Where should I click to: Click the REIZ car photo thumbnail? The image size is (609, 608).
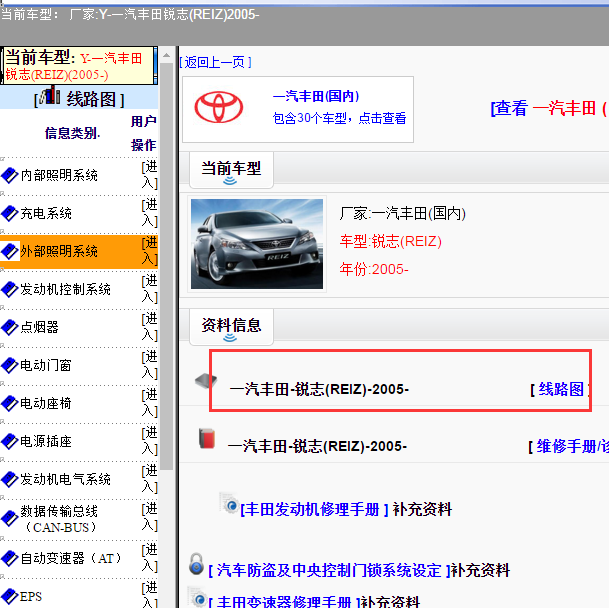click(257, 244)
